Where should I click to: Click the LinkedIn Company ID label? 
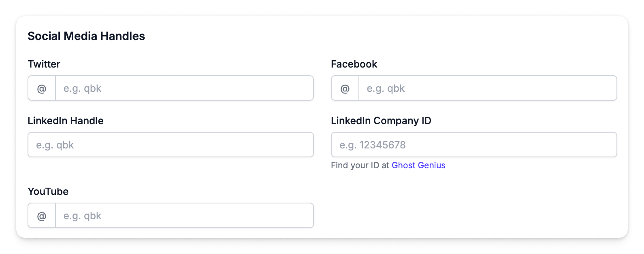(x=381, y=121)
